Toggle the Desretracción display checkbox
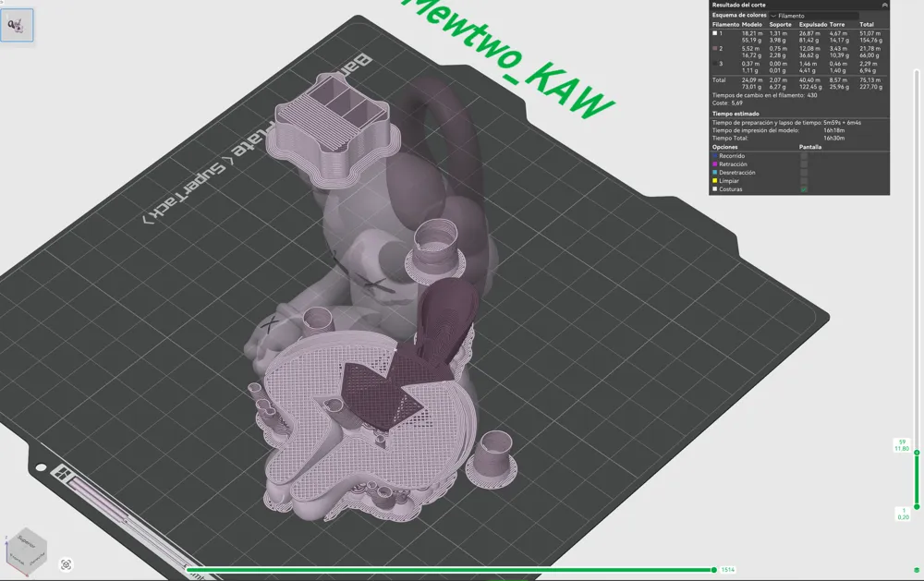 pyautogui.click(x=804, y=173)
